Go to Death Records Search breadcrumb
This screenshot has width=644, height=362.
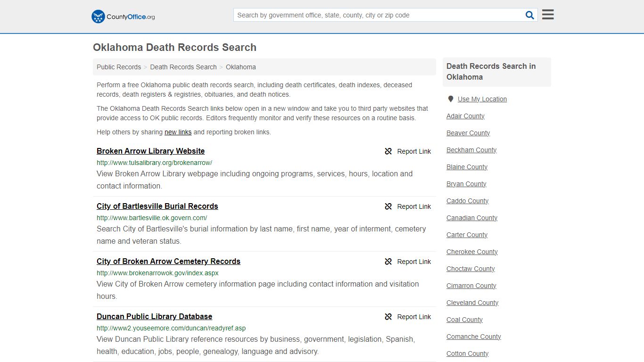click(x=183, y=67)
